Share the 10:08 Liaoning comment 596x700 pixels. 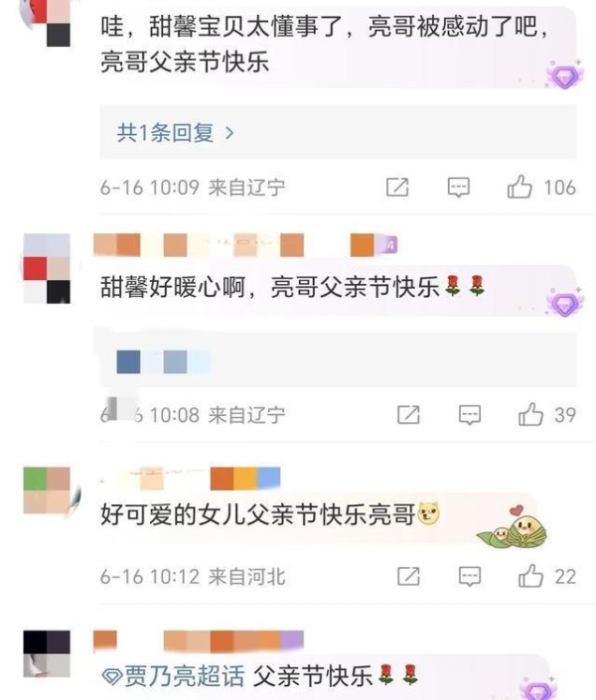pyautogui.click(x=408, y=415)
